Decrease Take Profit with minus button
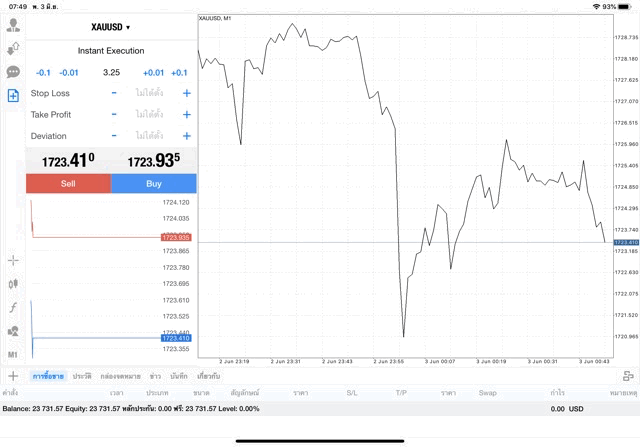 (114, 114)
